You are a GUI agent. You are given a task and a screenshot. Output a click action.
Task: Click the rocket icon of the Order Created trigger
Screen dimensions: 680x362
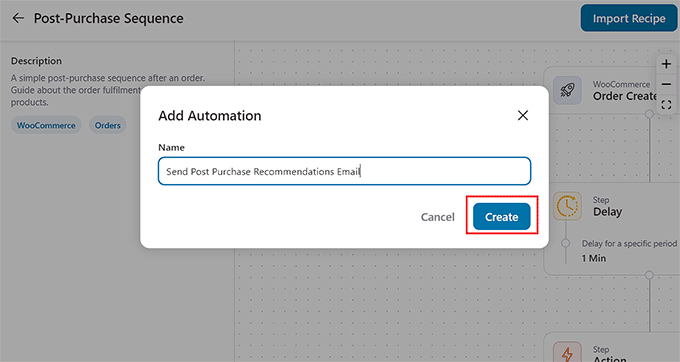pos(567,90)
